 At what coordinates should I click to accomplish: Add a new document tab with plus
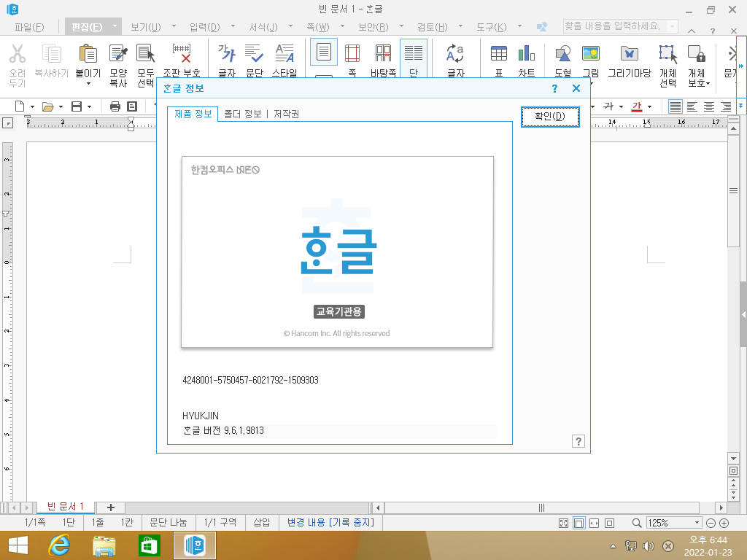pyautogui.click(x=111, y=507)
